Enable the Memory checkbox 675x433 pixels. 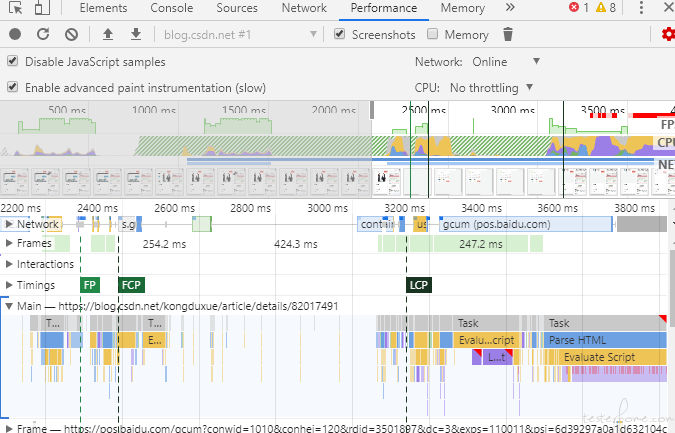click(432, 35)
